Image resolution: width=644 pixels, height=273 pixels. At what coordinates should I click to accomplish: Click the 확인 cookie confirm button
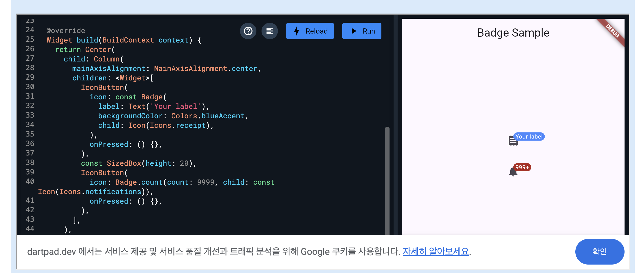tap(600, 251)
